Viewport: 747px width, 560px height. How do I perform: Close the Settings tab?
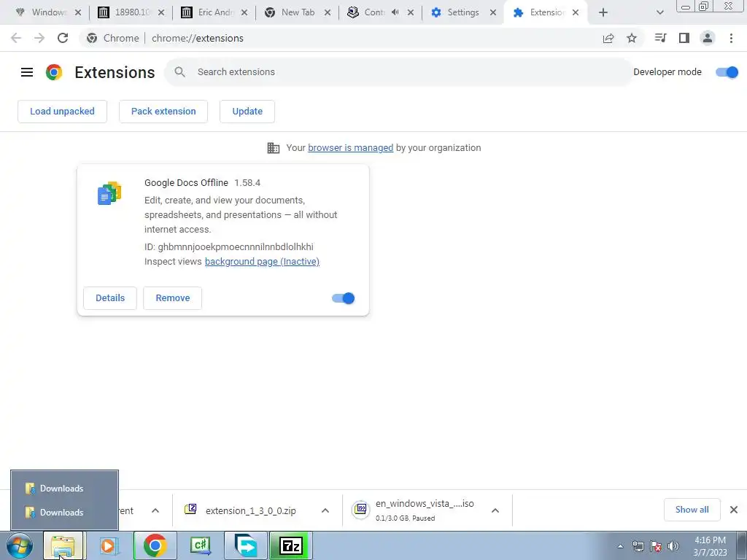(493, 12)
